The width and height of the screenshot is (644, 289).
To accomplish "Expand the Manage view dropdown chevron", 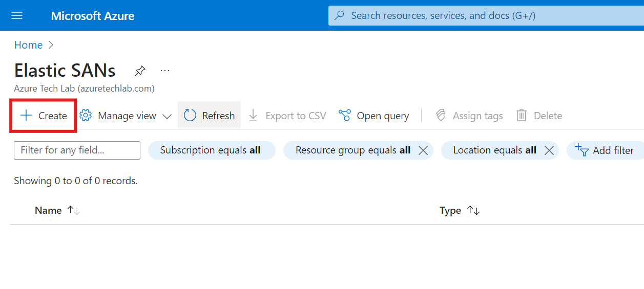I will click(x=167, y=116).
